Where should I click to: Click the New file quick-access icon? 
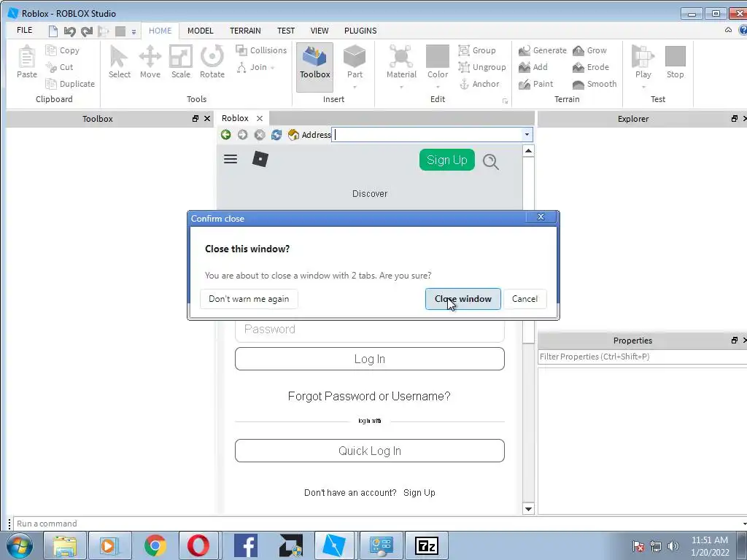(53, 31)
